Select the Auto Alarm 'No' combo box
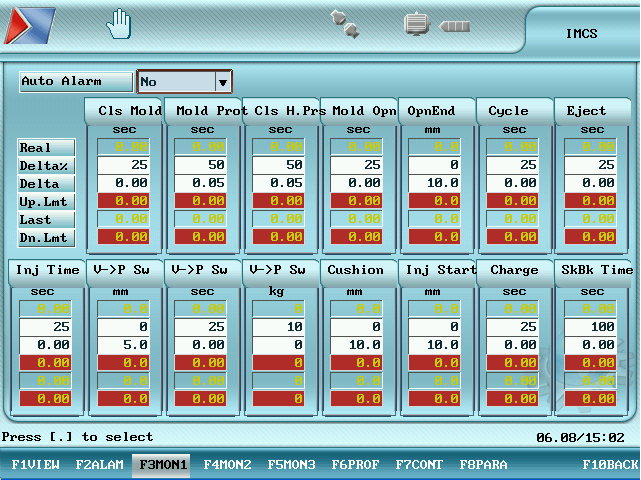The width and height of the screenshot is (641, 480). pos(176,82)
